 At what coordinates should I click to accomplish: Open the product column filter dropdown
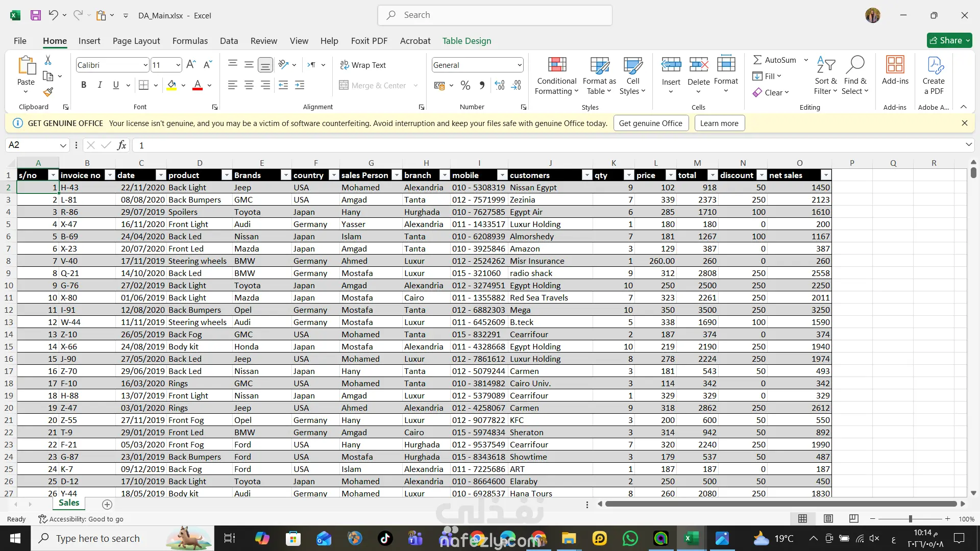point(227,175)
